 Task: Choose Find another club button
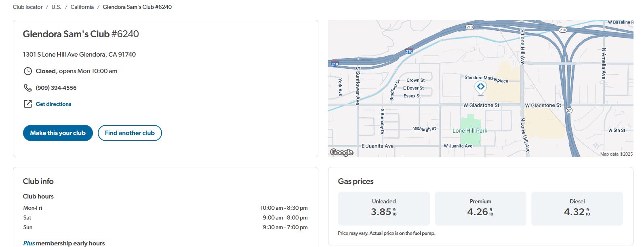130,133
